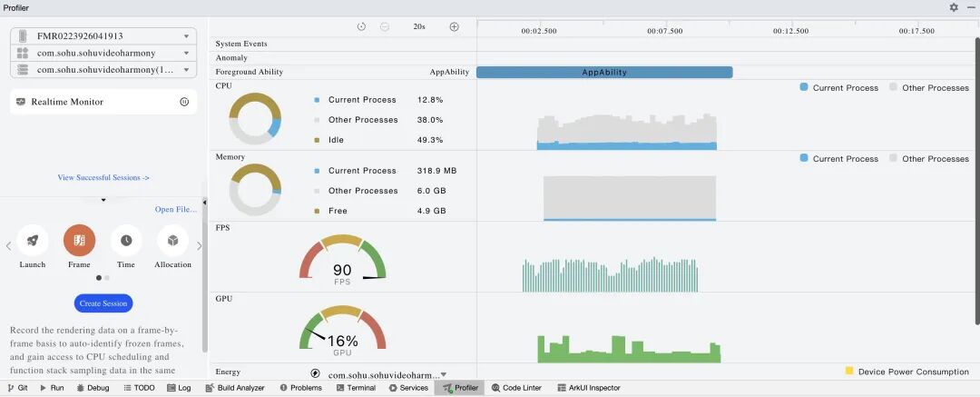Image resolution: width=980 pixels, height=397 pixels.
Task: Open the Build Analyzer tool window
Action: pos(235,388)
